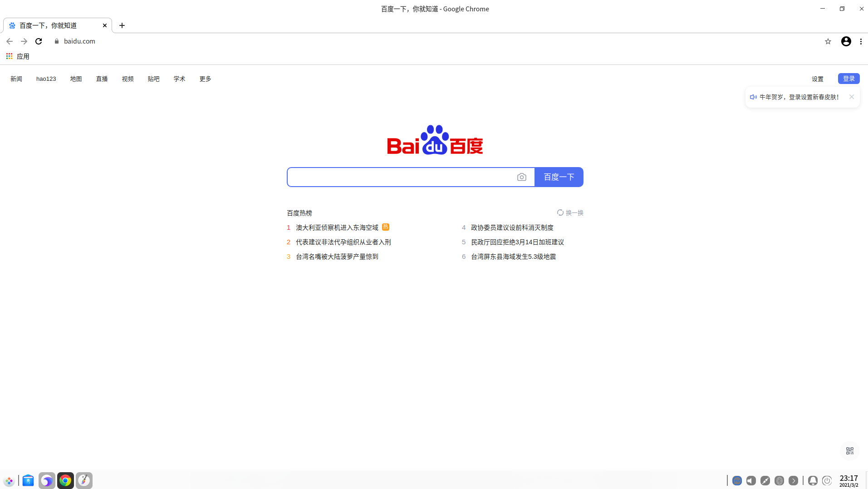The width and height of the screenshot is (868, 489).
Task: Open hot topic 台湾屏东县海域发生5.3级地震
Action: coord(514,257)
